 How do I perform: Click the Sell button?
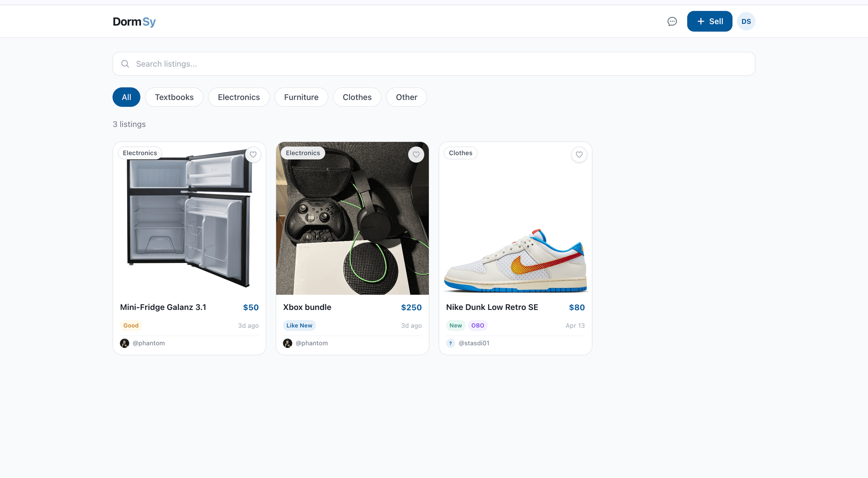(710, 21)
